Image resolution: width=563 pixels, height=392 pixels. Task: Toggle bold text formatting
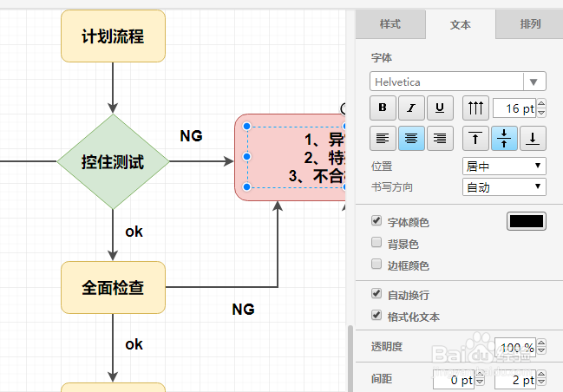383,108
